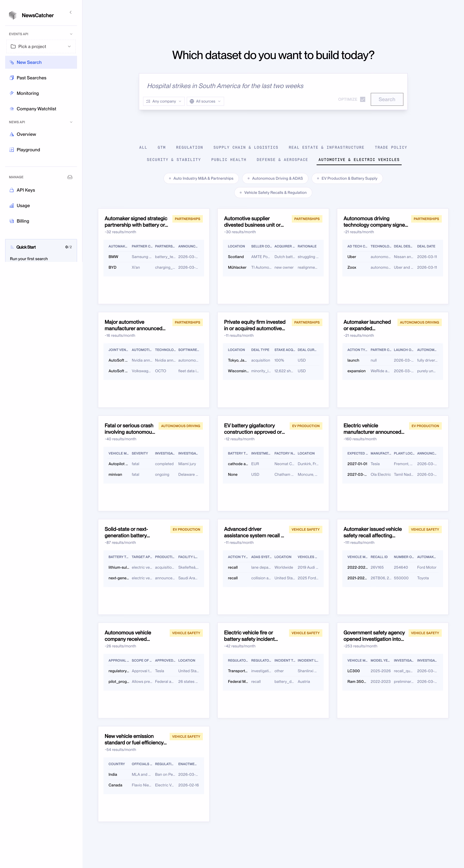Image resolution: width=464 pixels, height=868 pixels.
Task: Open the inbox icon beside Manage
Action: pos(70,177)
